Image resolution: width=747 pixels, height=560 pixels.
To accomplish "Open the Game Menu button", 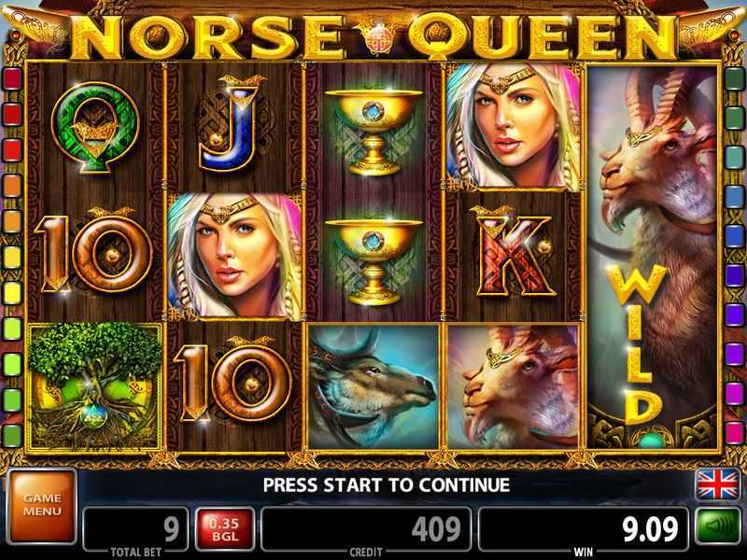I will [42, 505].
